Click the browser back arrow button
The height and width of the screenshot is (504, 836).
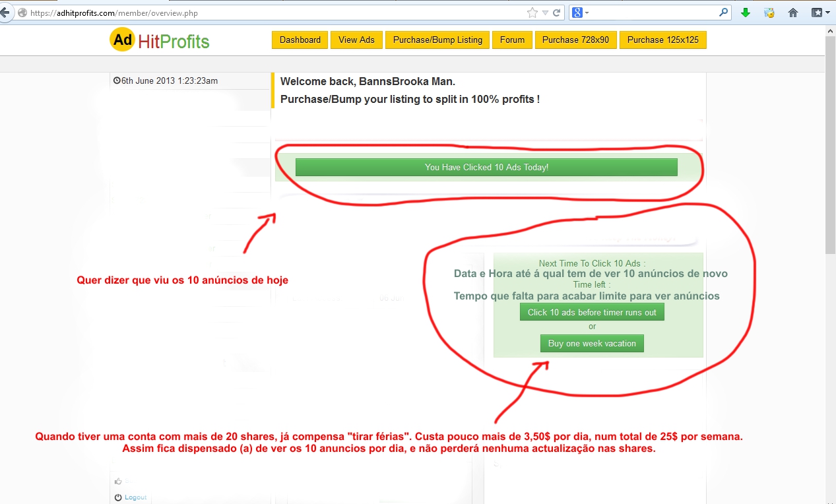(x=5, y=13)
